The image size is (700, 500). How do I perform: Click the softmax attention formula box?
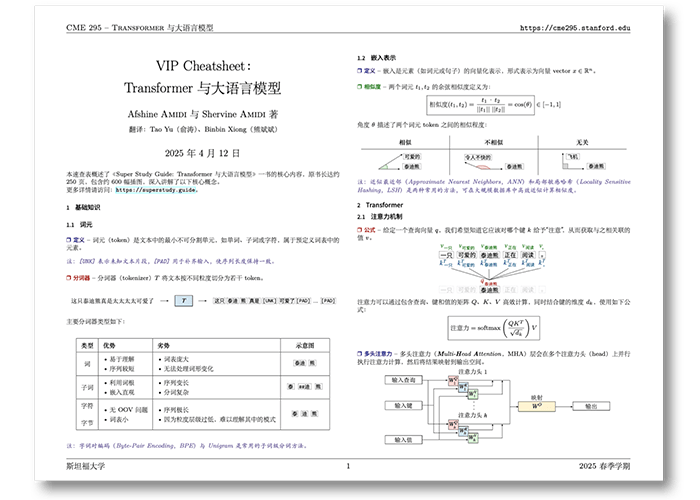coord(494,328)
